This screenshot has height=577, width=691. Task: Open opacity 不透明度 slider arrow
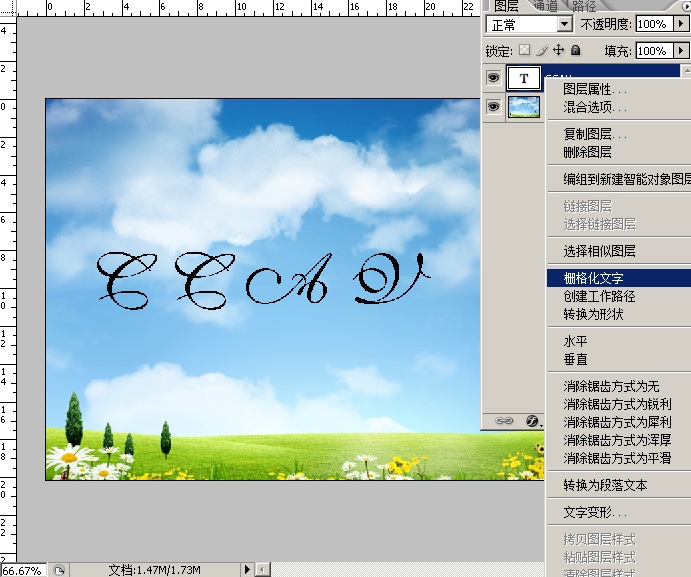coord(680,24)
